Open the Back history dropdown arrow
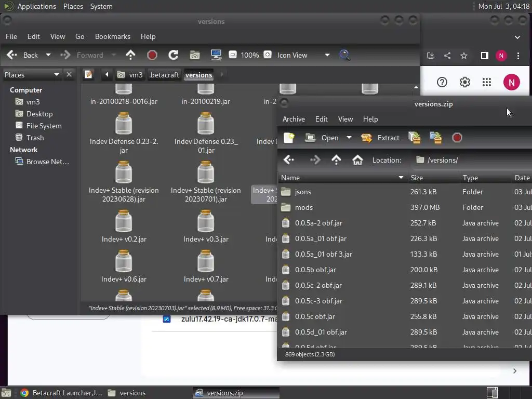The image size is (532, 399). (x=48, y=55)
